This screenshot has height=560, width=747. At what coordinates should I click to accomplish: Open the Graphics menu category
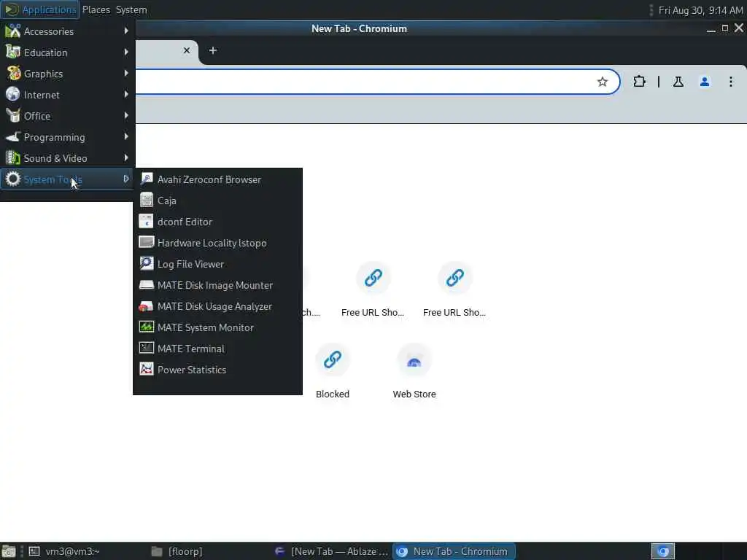[x=67, y=74]
